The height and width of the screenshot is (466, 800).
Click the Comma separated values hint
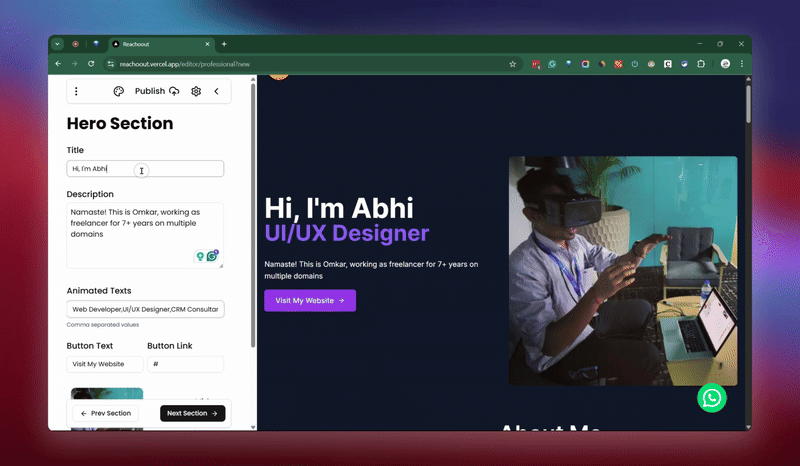click(103, 325)
